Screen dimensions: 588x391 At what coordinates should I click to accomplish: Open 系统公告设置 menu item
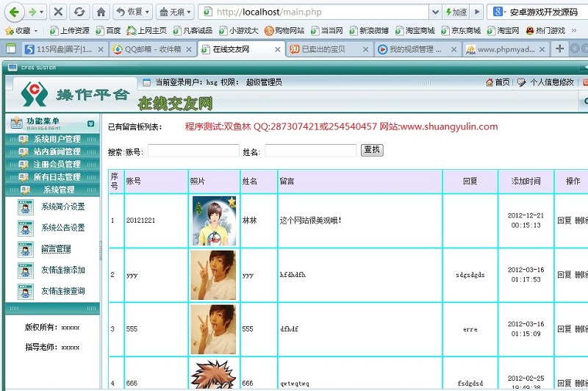coord(63,228)
